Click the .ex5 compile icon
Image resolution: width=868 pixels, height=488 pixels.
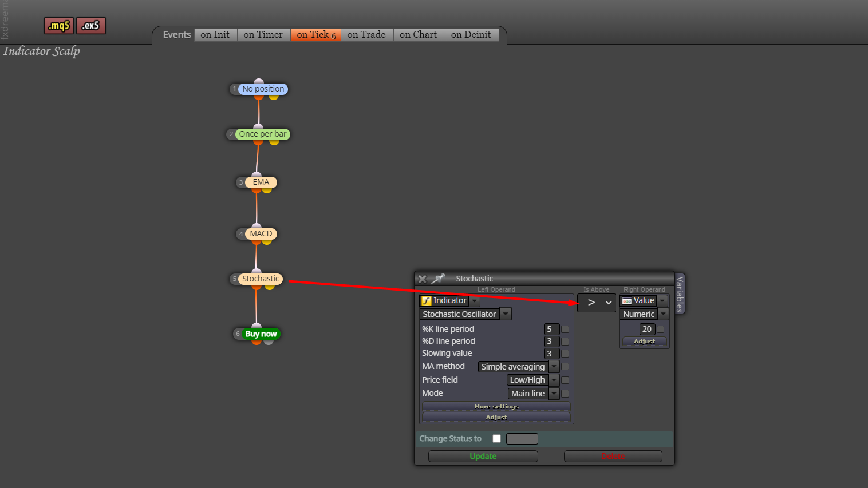click(91, 26)
